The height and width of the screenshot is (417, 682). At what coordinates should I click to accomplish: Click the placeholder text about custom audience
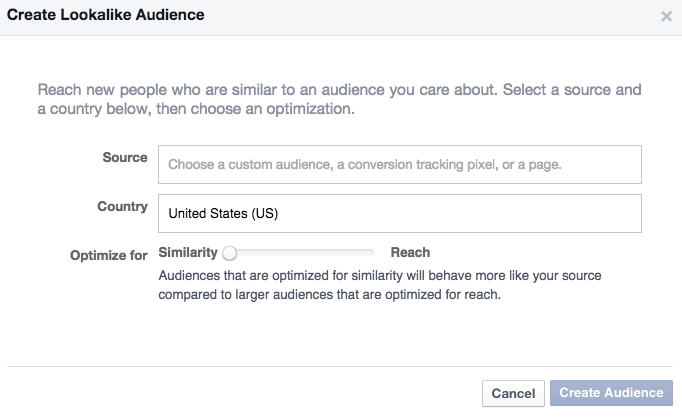364,164
